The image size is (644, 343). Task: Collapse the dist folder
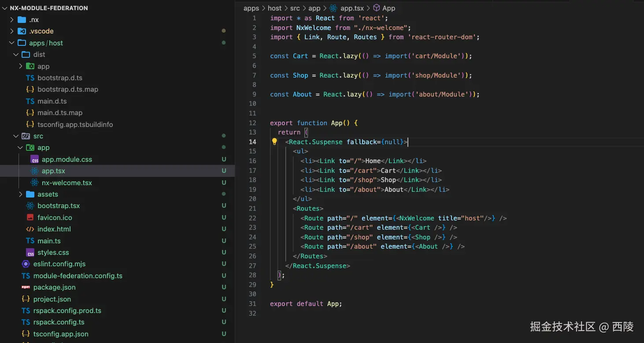(x=16, y=55)
